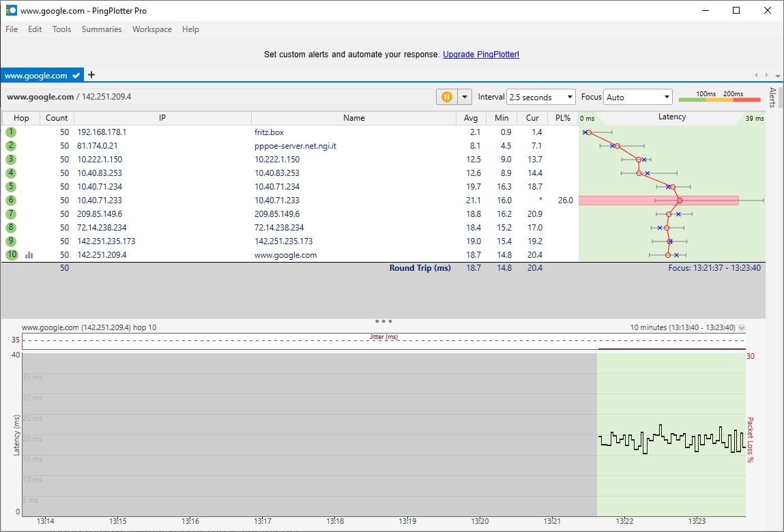Follow the Upgrade PingPlotter! link
This screenshot has height=532, width=784.
pyautogui.click(x=481, y=55)
